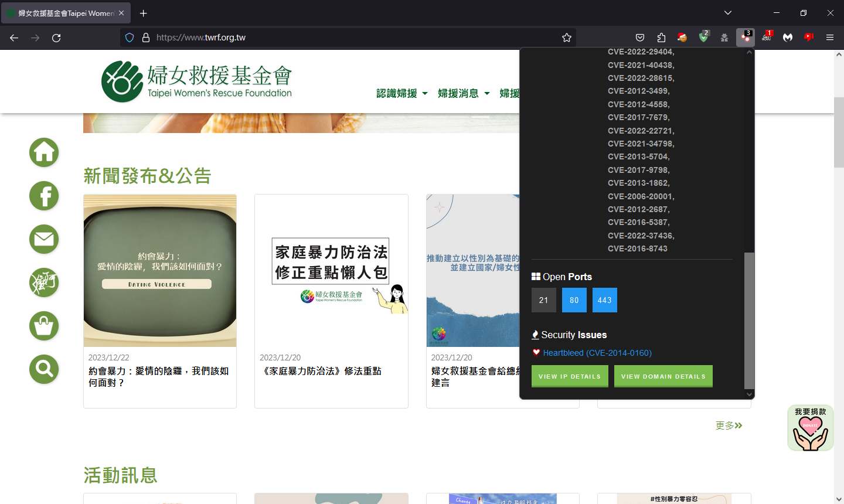Select CVE-2006-20001 in the vulnerability list
The height and width of the screenshot is (504, 844).
tap(641, 196)
